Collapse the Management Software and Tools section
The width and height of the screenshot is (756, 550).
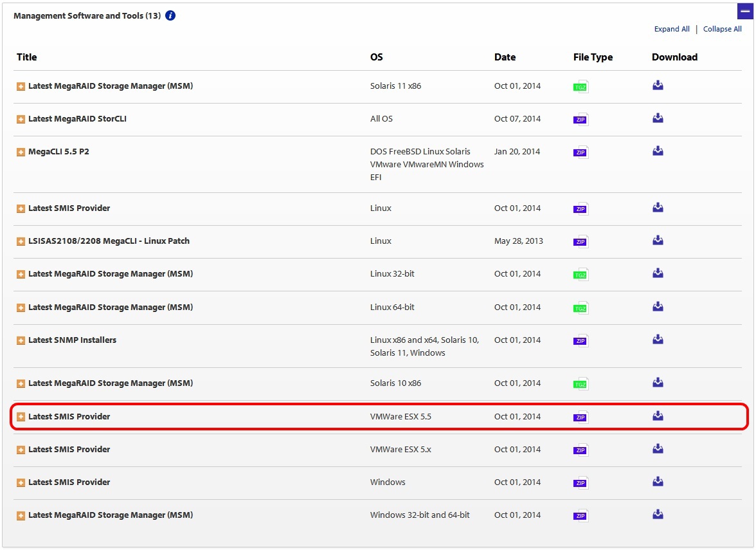745,10
